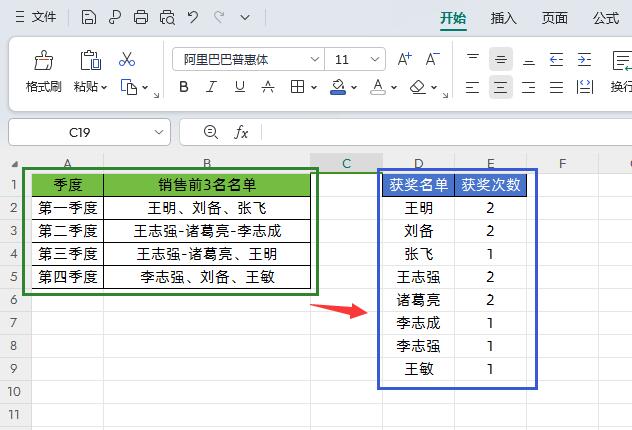632x430 pixels.
Task: Click the scissors Cut icon
Action: pos(127,60)
